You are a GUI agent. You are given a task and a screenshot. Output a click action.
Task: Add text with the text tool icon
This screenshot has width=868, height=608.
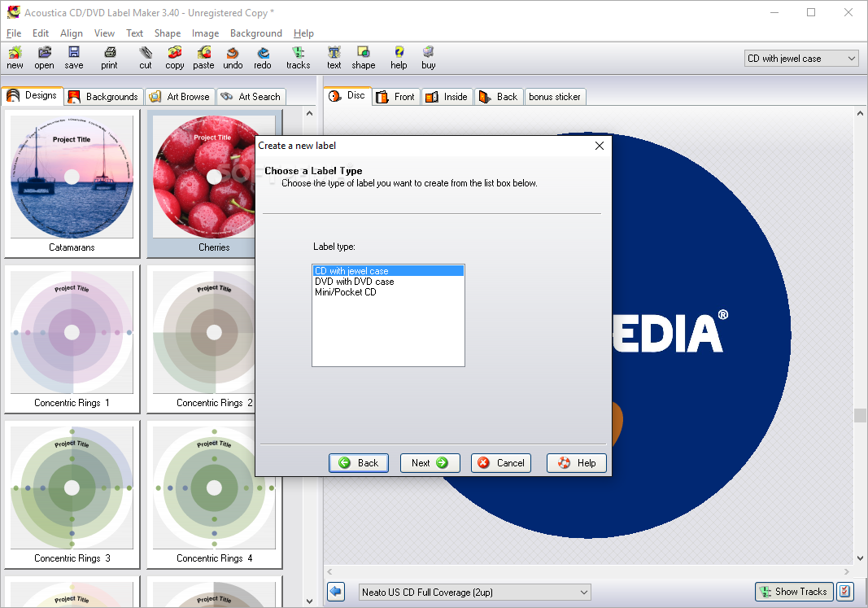point(334,58)
